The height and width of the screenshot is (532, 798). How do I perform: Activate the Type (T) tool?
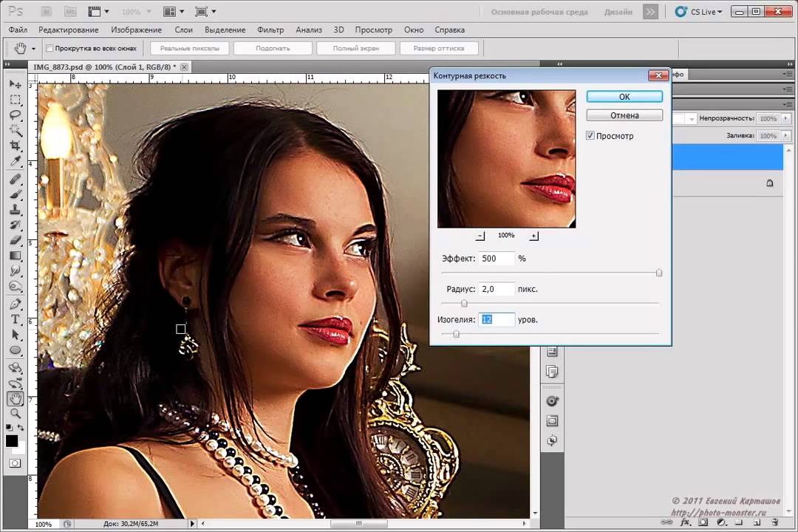(15, 320)
